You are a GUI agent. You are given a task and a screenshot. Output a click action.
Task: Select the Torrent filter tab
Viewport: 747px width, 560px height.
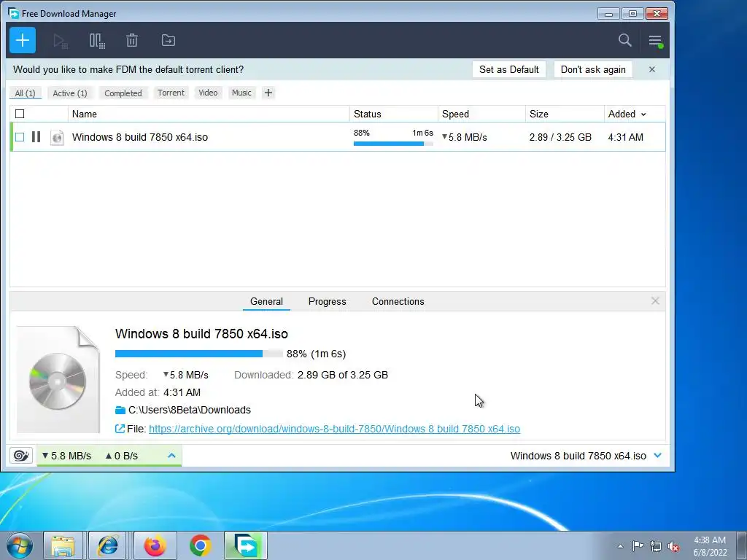[171, 93]
